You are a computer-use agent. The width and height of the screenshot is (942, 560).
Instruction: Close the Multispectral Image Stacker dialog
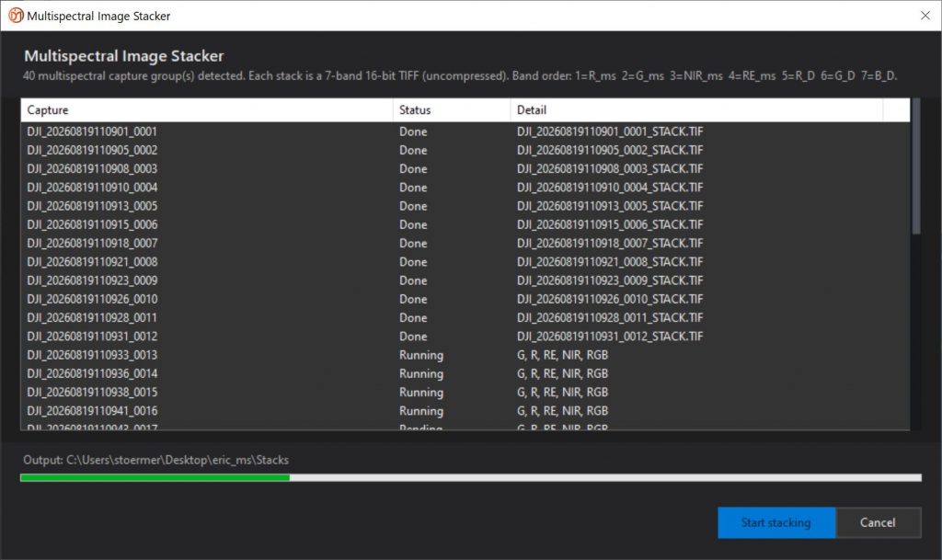click(x=925, y=16)
